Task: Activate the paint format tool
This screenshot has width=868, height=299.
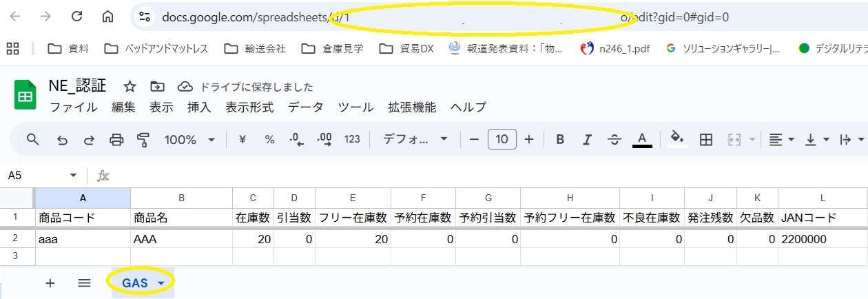Action: (x=143, y=139)
